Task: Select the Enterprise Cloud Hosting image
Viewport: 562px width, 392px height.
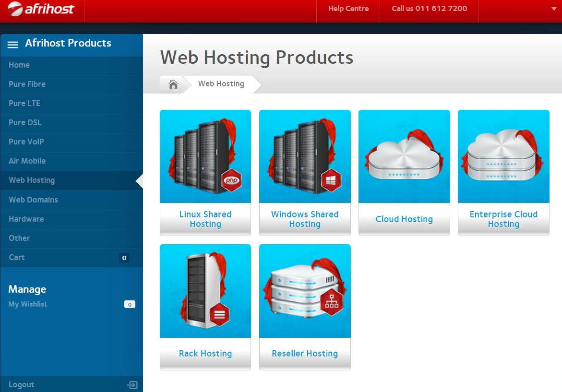Action: 503,156
